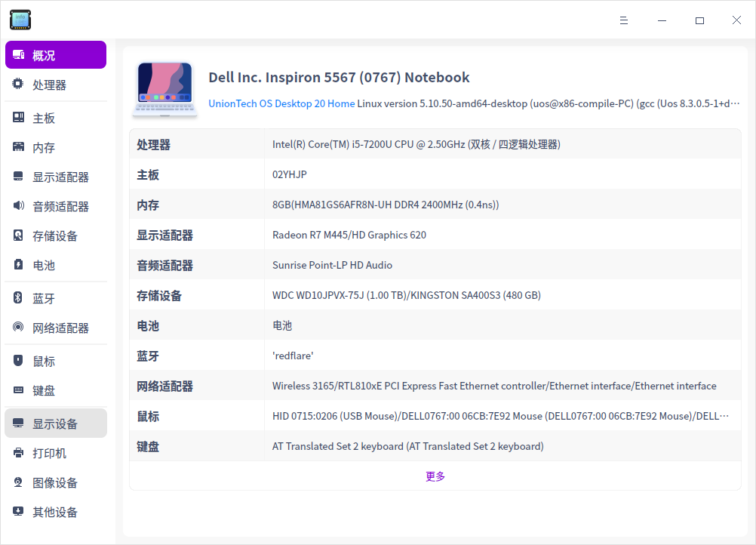The height and width of the screenshot is (545, 756).
Task: Click the 主板 row label in table
Action: pos(148,174)
